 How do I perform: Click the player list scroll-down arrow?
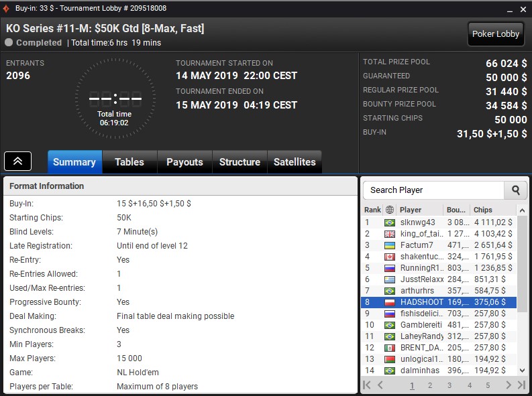point(522,371)
